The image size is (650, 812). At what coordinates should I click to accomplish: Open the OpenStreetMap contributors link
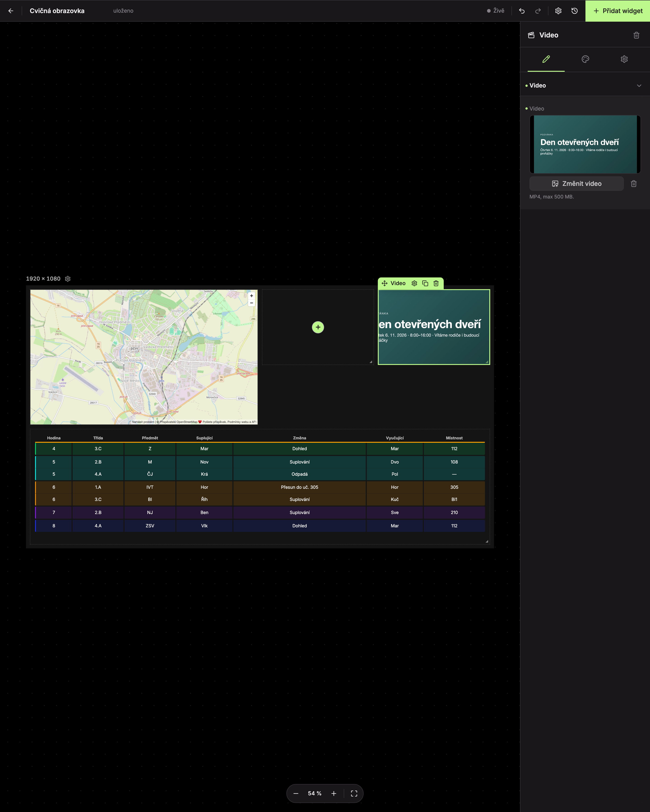[179, 422]
